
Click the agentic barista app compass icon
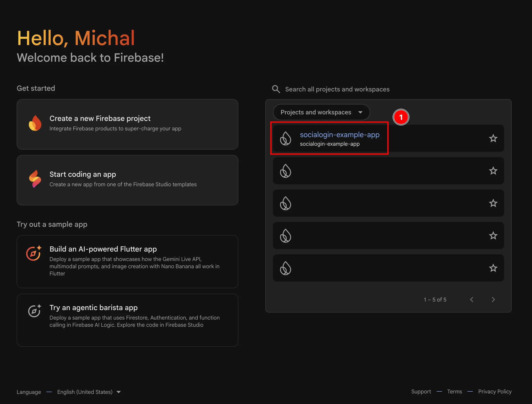[34, 312]
